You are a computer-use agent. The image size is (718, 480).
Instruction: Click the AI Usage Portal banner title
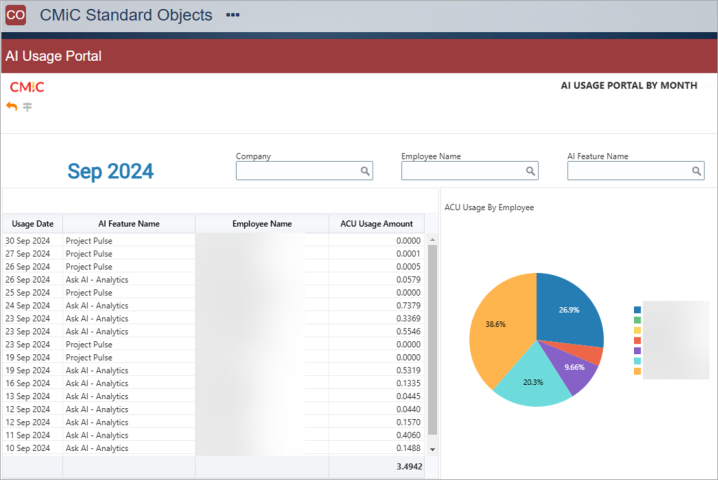pos(54,56)
